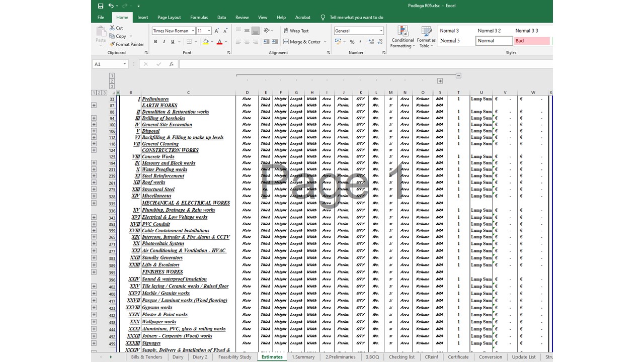
Task: Click the Save icon in title bar
Action: [101, 6]
